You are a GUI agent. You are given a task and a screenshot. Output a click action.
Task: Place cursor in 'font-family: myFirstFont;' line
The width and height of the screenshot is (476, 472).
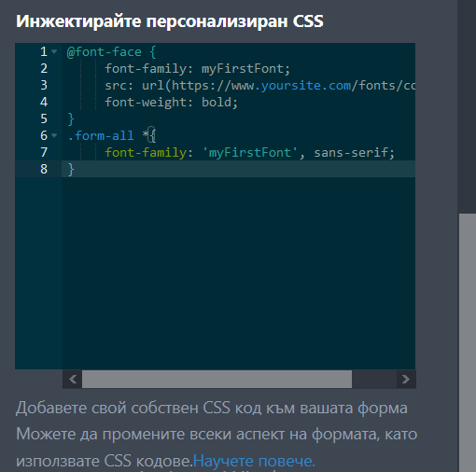point(198,69)
